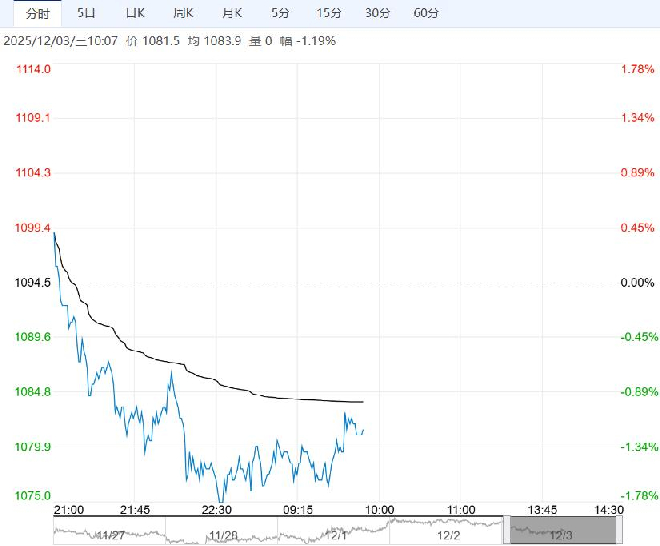Open the 5日 five-day chart tab
Viewport: 660px width, 546px height.
87,13
